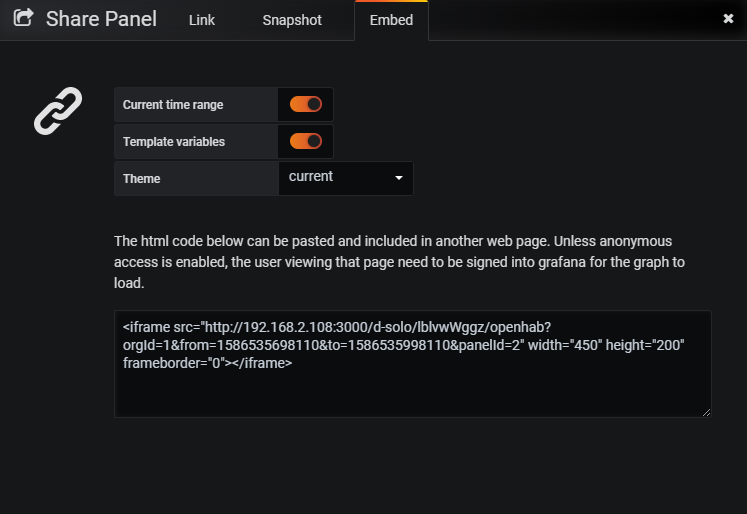Disable the Current time range switch
This screenshot has height=514, width=747.
click(x=306, y=104)
